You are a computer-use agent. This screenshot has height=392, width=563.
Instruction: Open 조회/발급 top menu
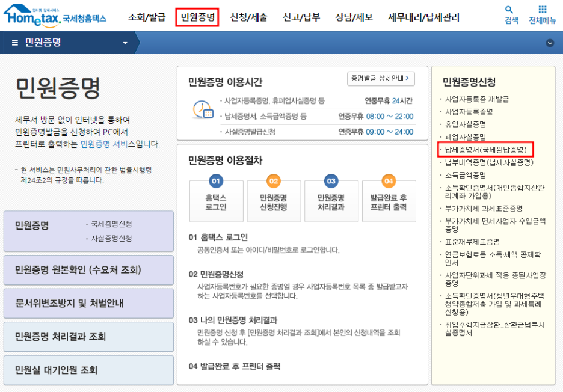pos(147,17)
